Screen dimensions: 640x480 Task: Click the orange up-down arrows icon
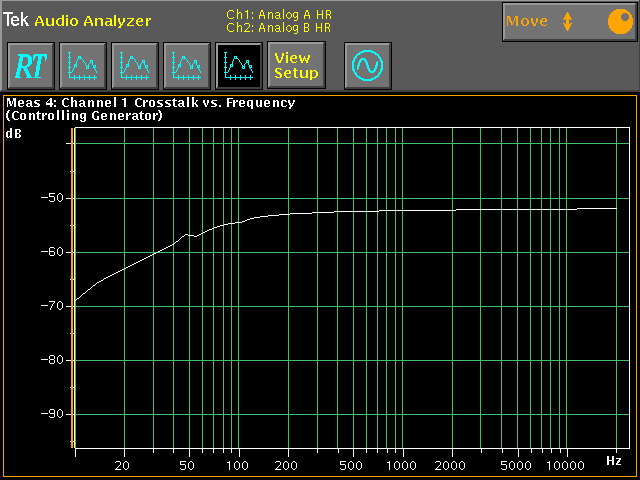568,21
